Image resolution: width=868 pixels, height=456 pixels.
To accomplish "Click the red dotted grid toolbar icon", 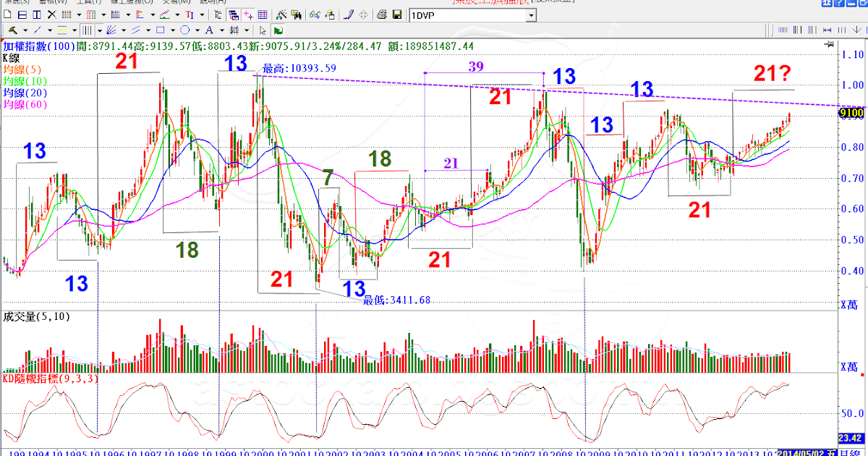I will pyautogui.click(x=66, y=14).
